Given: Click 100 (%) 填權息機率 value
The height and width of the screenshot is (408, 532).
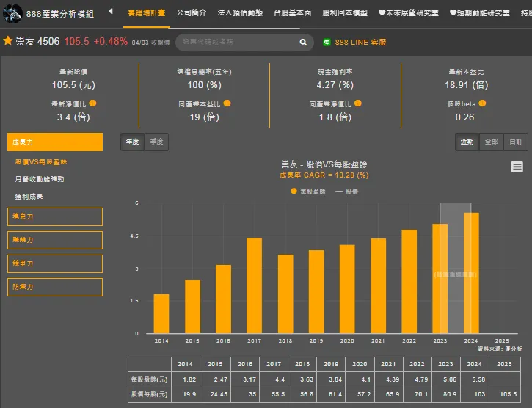Looking at the screenshot, I should tap(204, 85).
